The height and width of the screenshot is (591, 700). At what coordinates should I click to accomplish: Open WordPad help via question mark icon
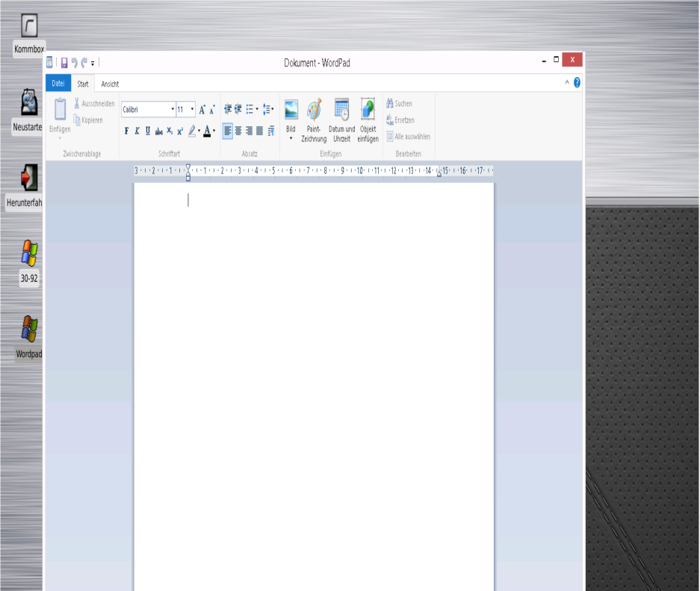coord(577,83)
